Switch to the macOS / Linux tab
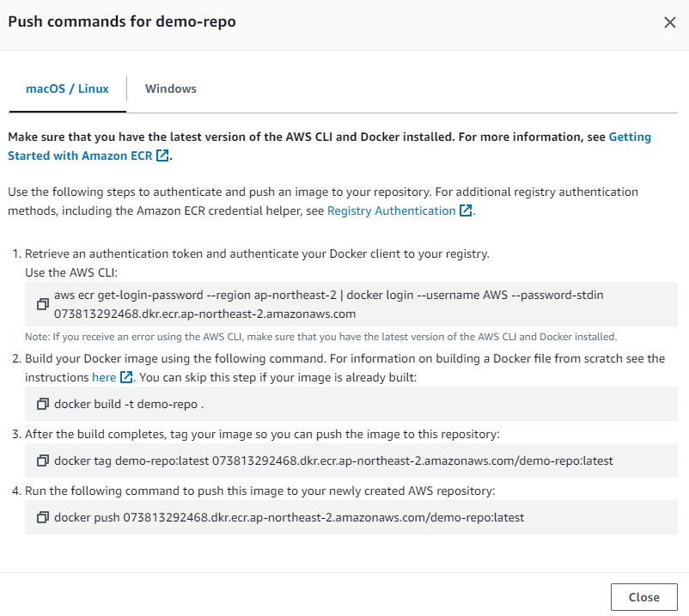689x616 pixels. coord(68,88)
